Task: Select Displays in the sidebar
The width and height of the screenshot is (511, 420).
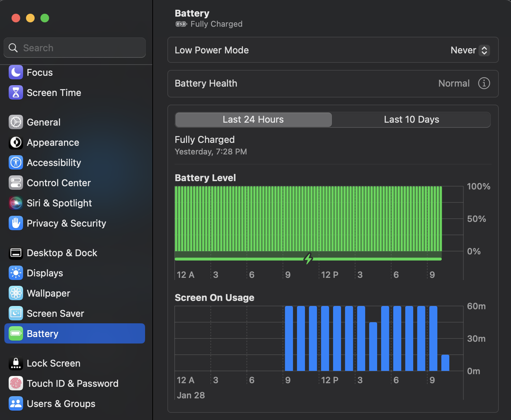Action: pyautogui.click(x=45, y=273)
